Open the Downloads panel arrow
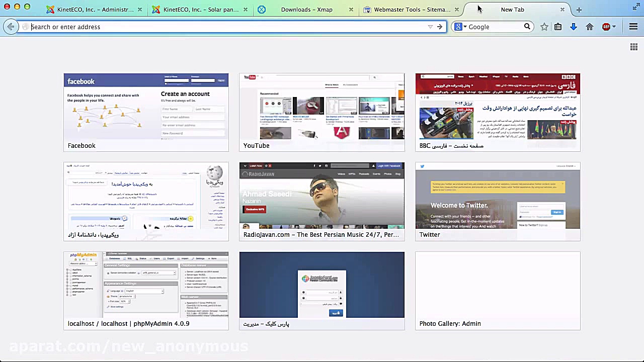The width and height of the screenshot is (644, 362). coord(574,27)
